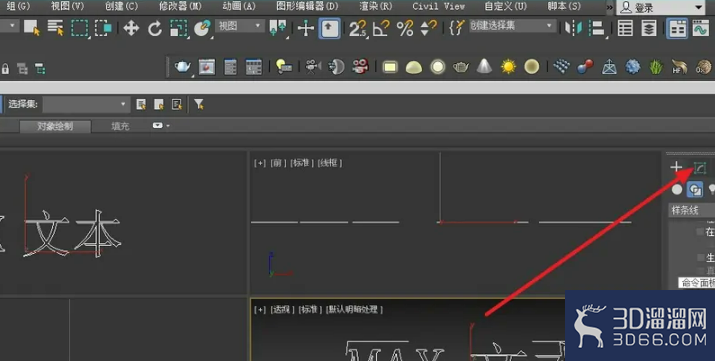Activate the Select Object tool

pos(31,28)
